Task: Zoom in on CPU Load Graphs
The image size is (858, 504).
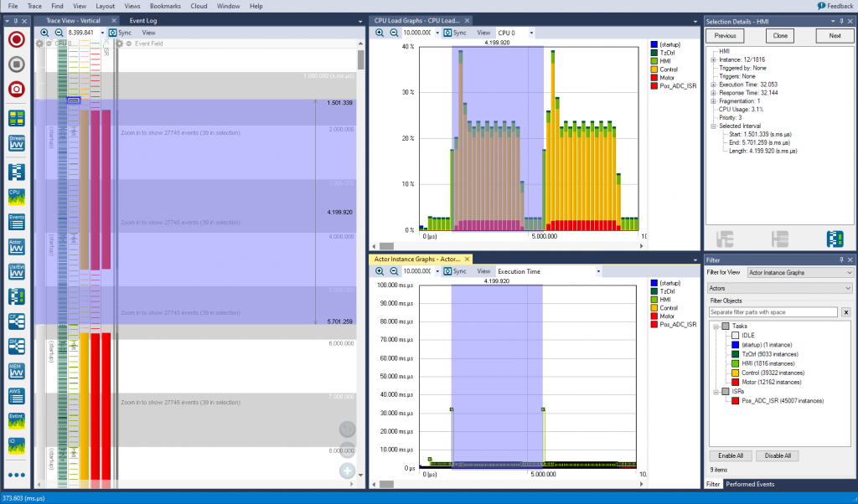Action: click(x=380, y=33)
